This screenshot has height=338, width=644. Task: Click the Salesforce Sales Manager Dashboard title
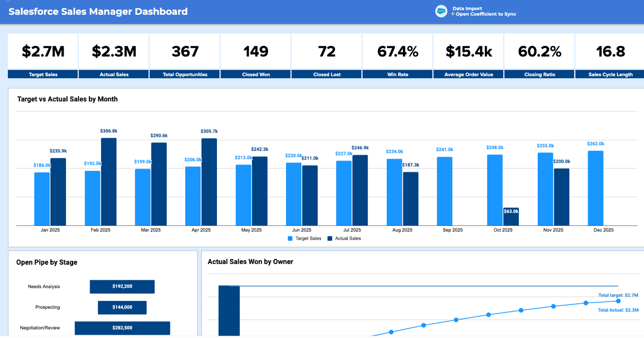[98, 11]
